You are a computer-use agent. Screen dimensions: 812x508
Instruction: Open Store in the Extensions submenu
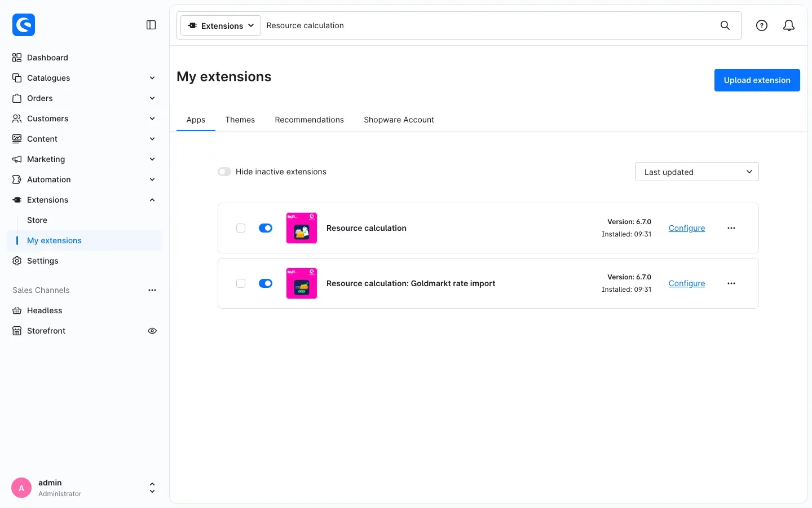tap(37, 220)
